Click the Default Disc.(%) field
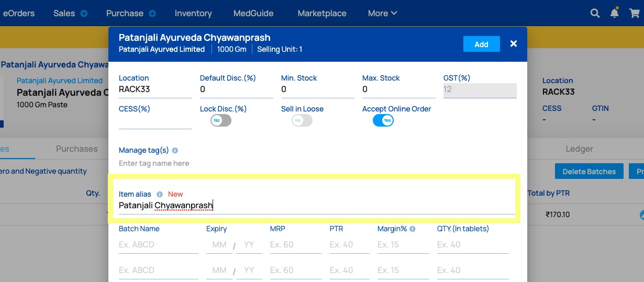The height and width of the screenshot is (282, 644). 236,89
